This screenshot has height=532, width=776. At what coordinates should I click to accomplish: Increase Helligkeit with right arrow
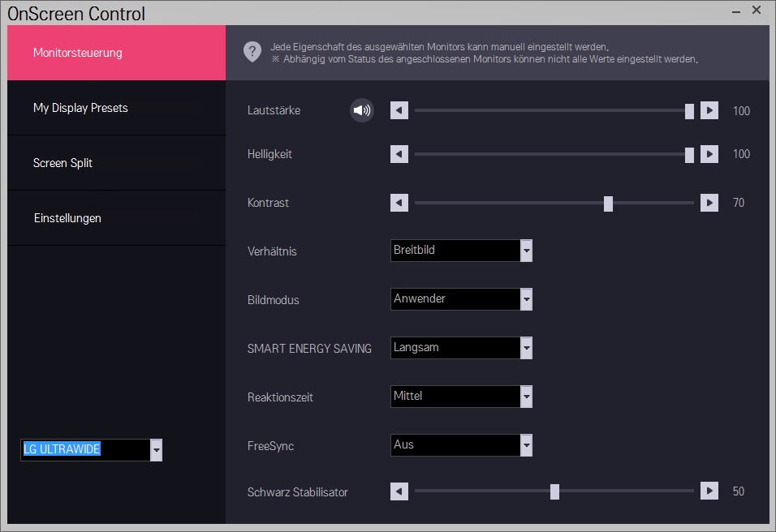point(709,154)
